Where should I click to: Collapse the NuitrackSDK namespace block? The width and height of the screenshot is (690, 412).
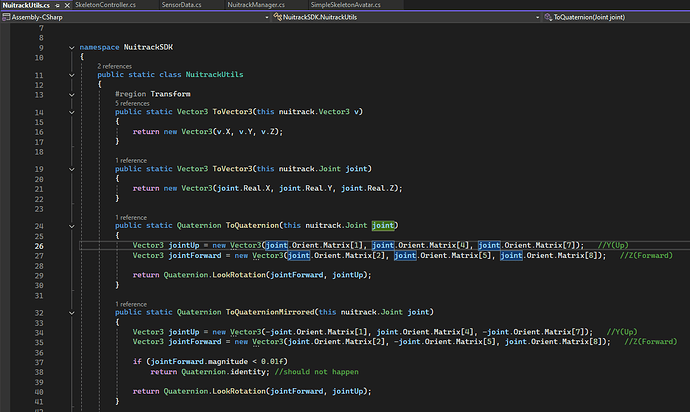click(70, 47)
